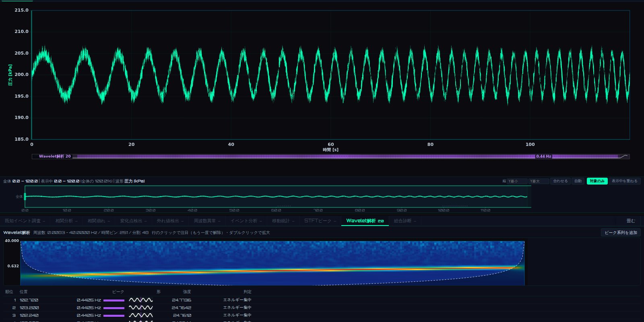644x322 pixels.
Task: Click the Y最小 input field
Action: pyautogui.click(x=517, y=181)
